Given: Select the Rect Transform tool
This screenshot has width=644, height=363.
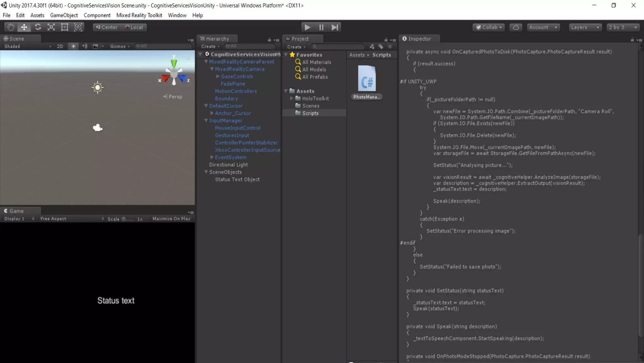Looking at the screenshot, I should [64, 27].
